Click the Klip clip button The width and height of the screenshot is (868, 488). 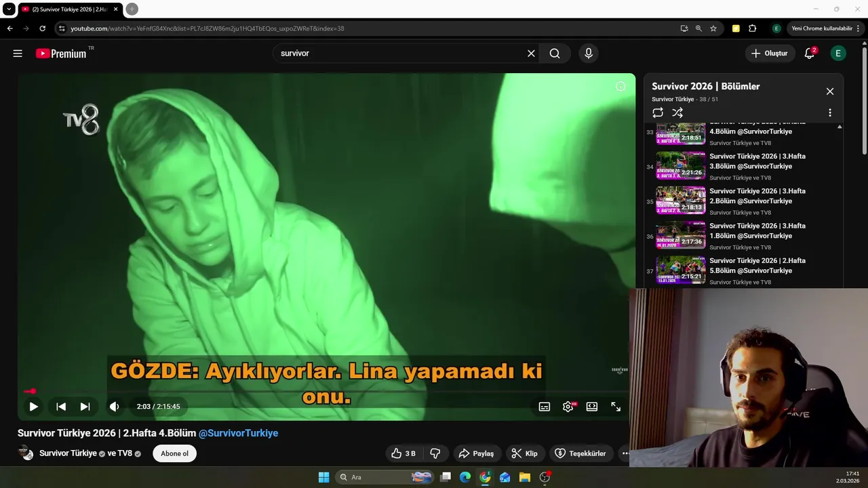[524, 453]
